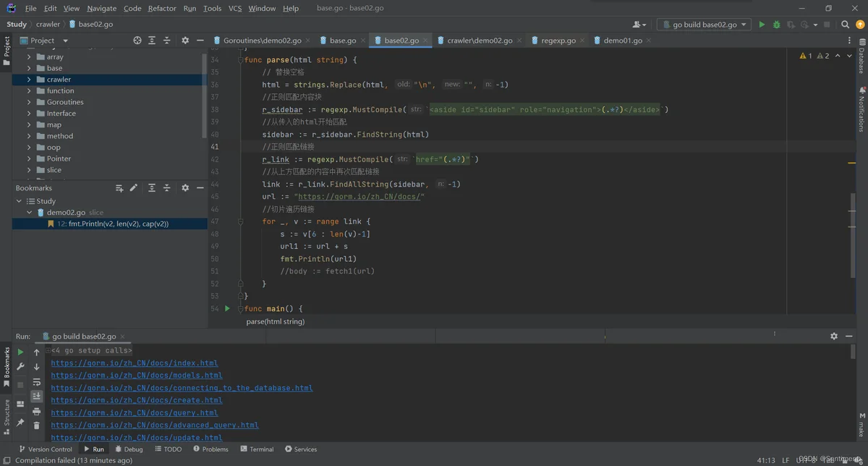Toggle the Structure tool window stripe button
Viewport: 868px width, 466px height.
tap(7, 416)
